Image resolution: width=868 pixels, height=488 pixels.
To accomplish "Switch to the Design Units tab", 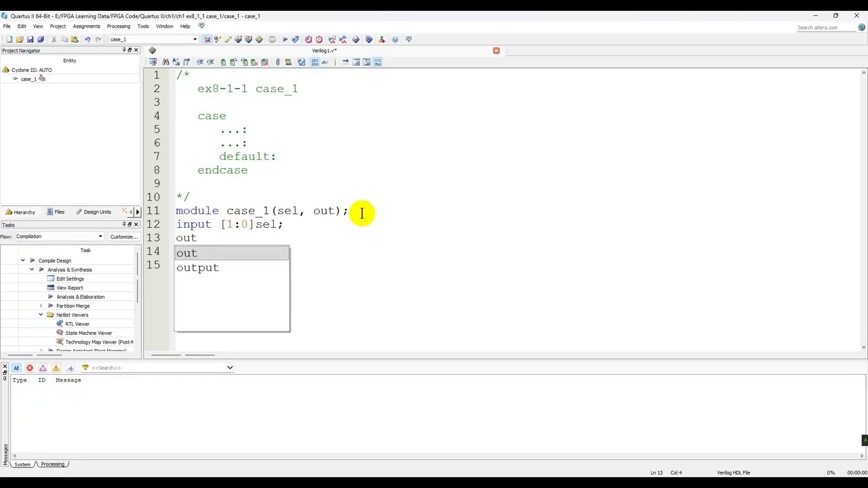I will [94, 212].
